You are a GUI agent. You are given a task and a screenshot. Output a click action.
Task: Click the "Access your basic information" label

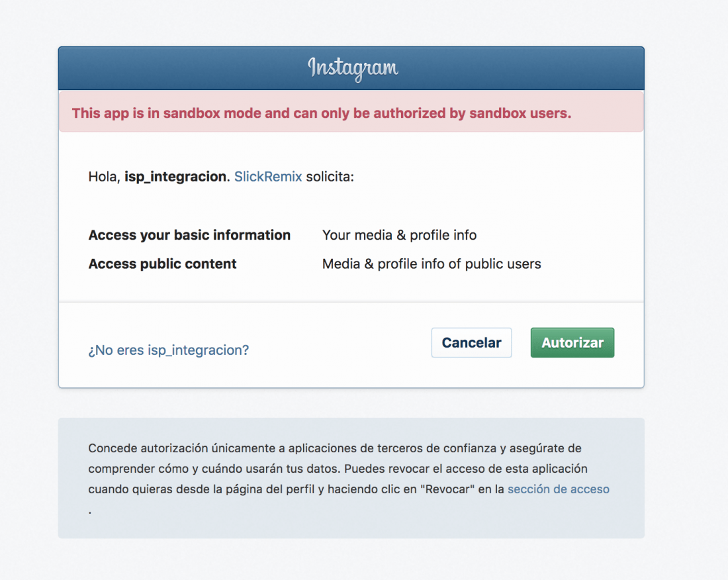point(189,235)
